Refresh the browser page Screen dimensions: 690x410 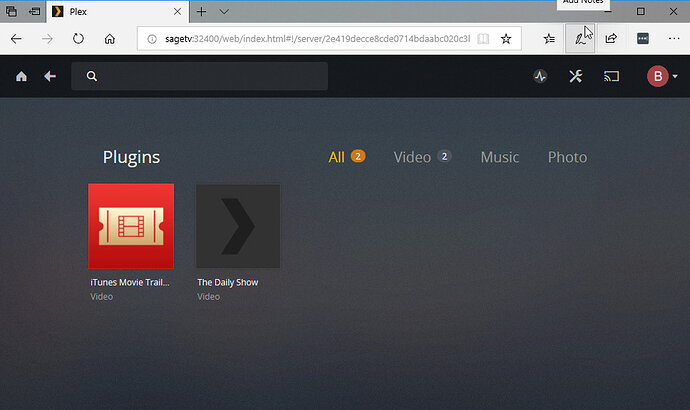coord(78,39)
